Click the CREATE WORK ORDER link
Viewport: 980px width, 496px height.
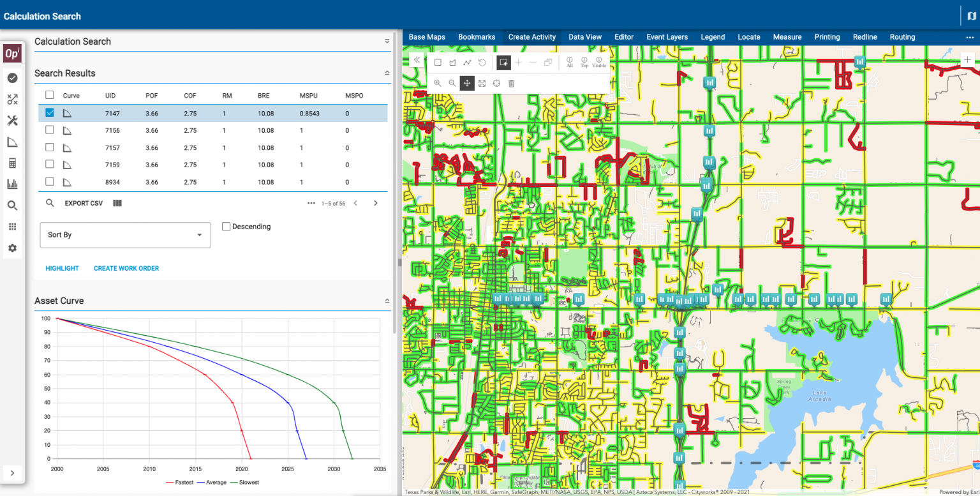[x=126, y=269]
